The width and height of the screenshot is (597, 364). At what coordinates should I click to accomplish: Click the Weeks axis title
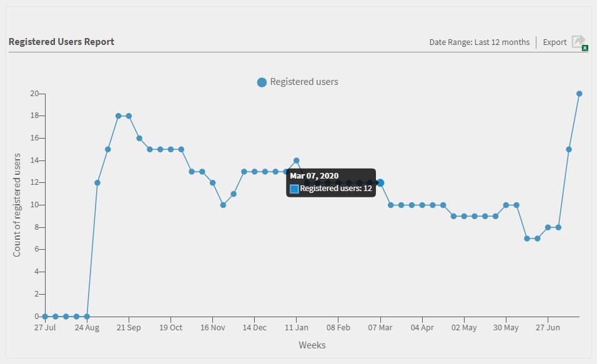[x=311, y=345]
